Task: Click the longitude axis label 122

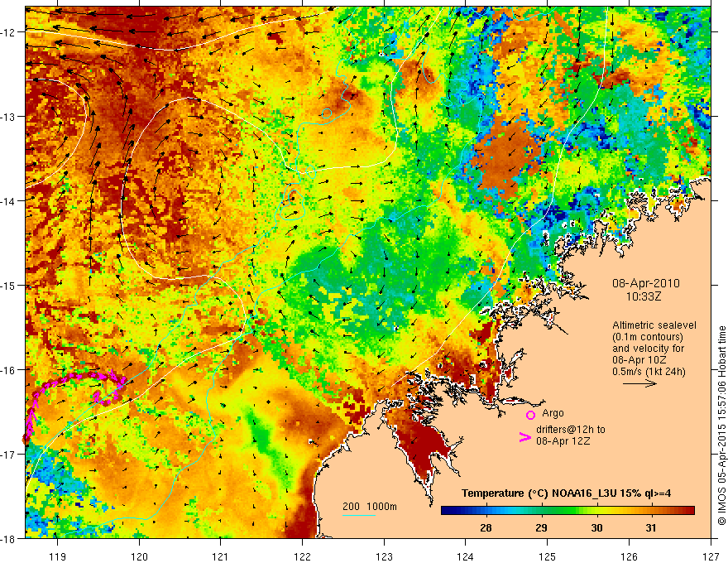Action: coord(302,556)
